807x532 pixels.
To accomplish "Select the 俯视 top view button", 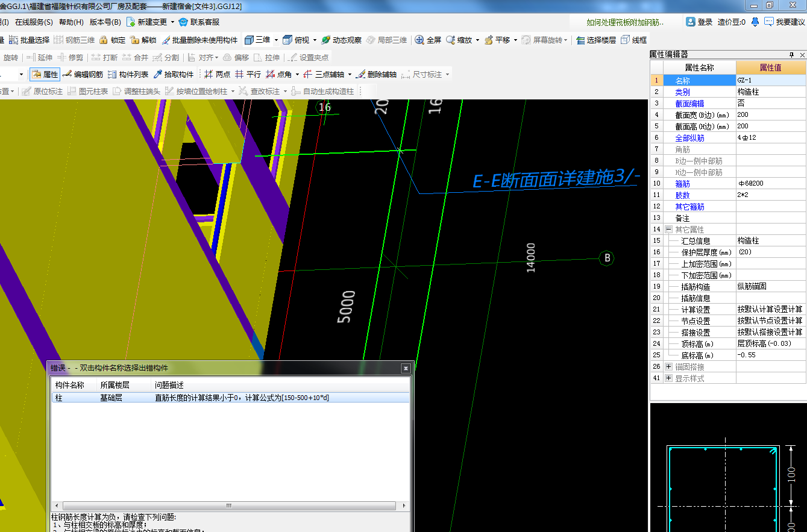I will click(296, 40).
